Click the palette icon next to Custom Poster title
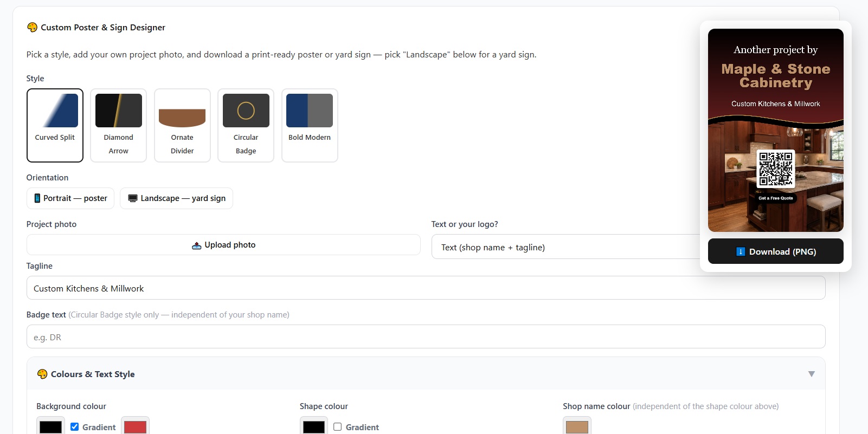The image size is (868, 434). (x=32, y=27)
